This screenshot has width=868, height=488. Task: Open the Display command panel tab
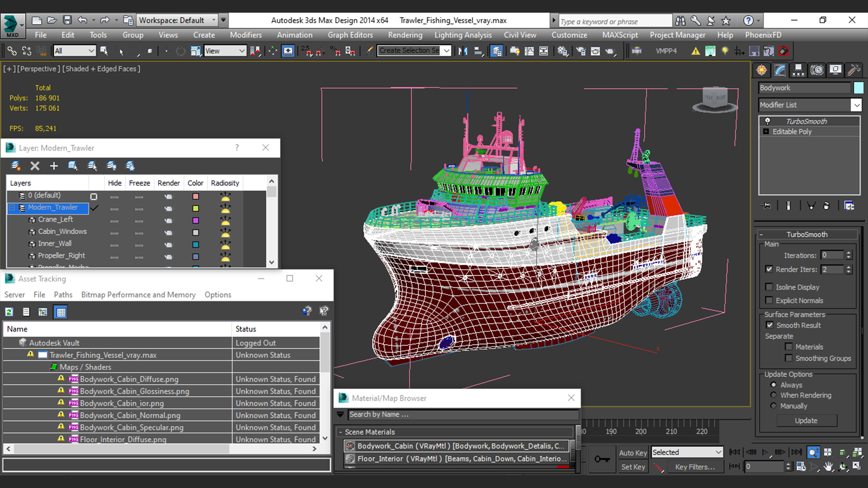pyautogui.click(x=835, y=70)
